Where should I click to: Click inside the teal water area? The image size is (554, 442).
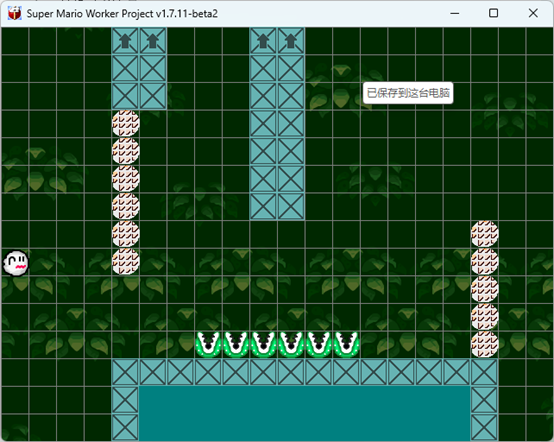[305, 413]
